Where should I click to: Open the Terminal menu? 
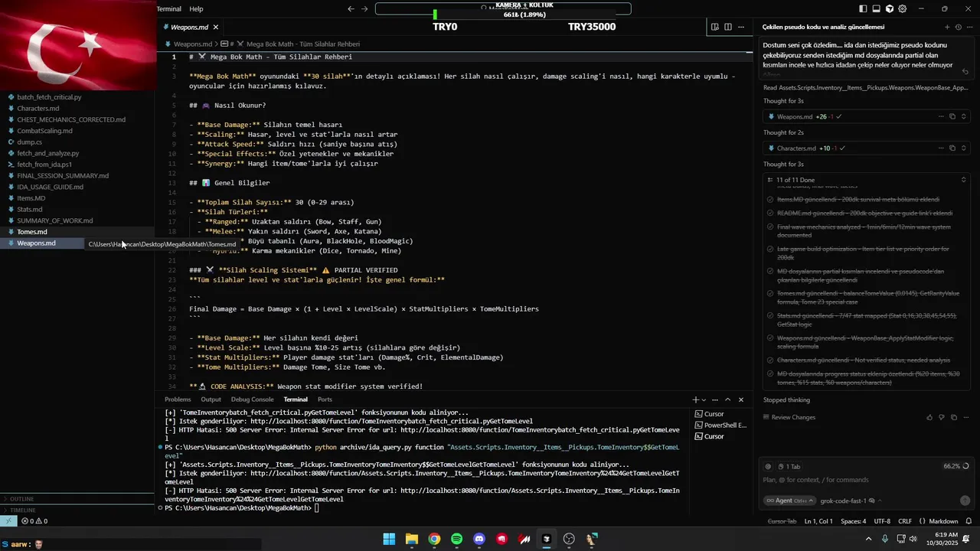(x=169, y=9)
